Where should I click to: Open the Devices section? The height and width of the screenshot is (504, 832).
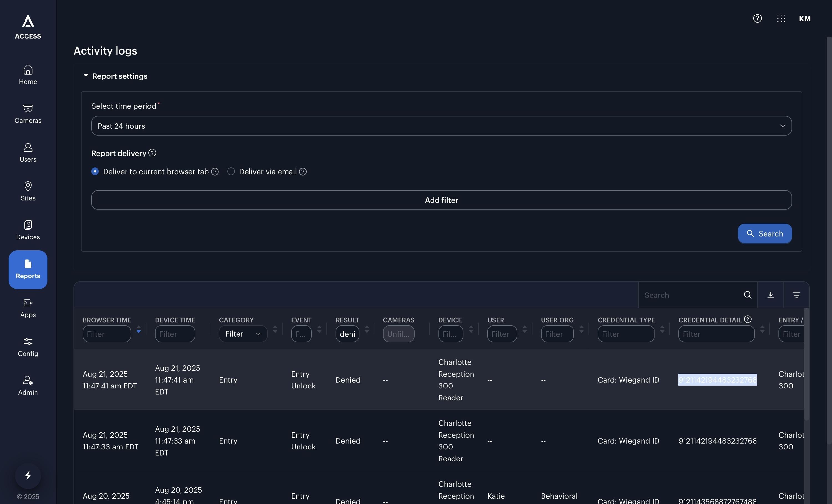coord(28,230)
